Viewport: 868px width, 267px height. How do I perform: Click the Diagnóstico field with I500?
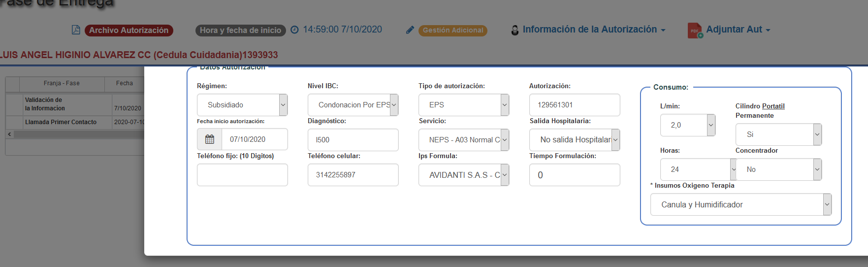pos(353,140)
